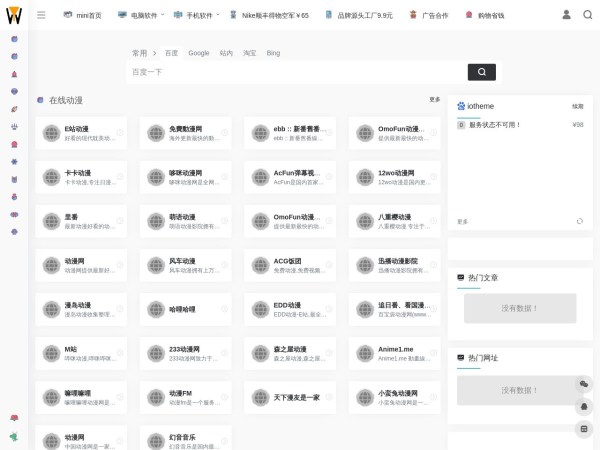Click 更多 link beside 在线动漫 heading

click(x=434, y=100)
